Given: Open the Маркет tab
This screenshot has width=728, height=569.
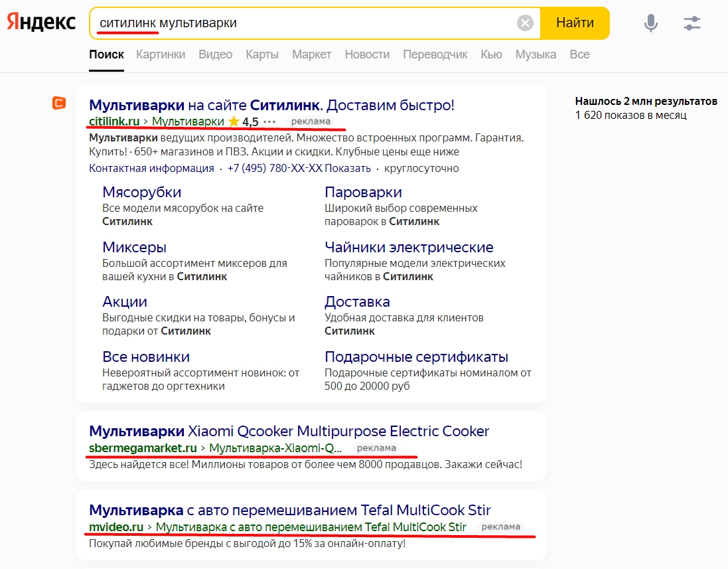Looking at the screenshot, I should [x=311, y=54].
